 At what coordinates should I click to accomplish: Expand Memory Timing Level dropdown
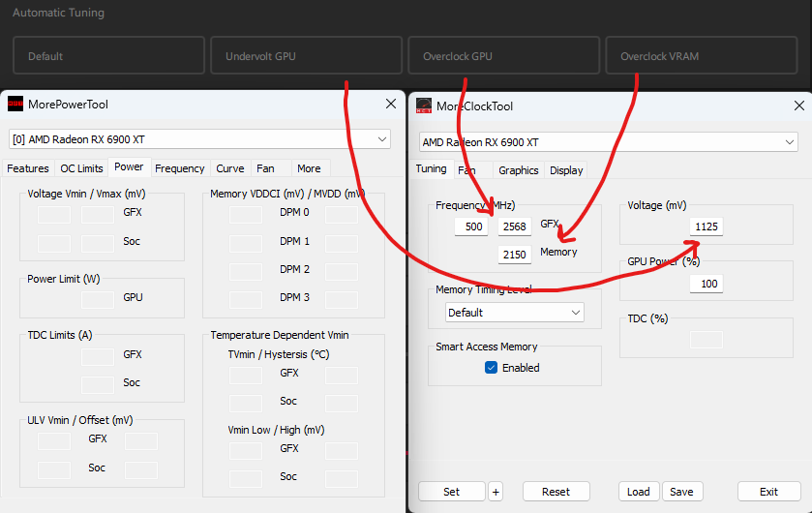point(514,313)
